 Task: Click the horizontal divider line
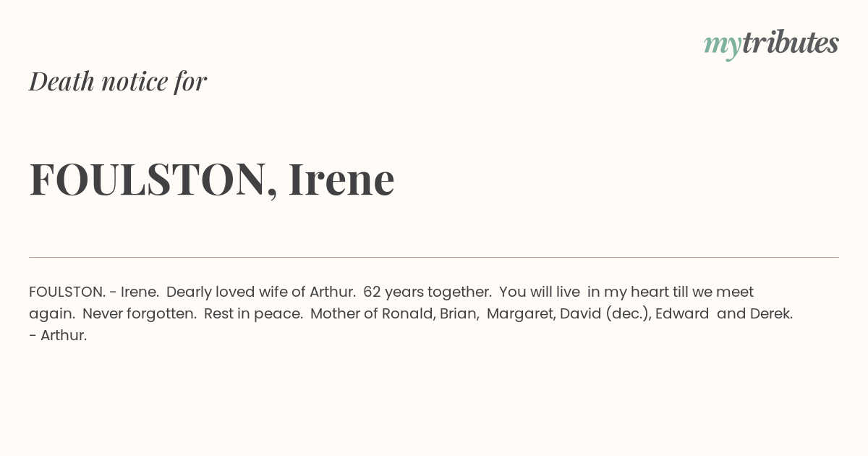[434, 257]
